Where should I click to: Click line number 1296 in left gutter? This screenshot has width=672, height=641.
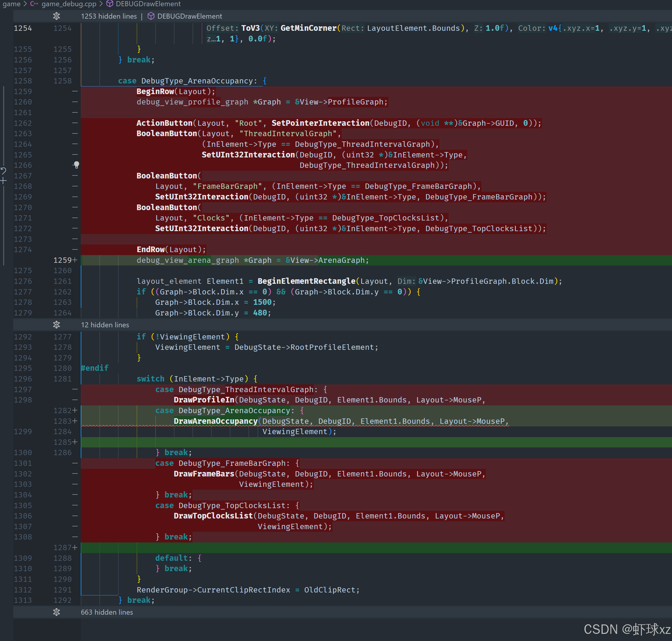coord(23,379)
